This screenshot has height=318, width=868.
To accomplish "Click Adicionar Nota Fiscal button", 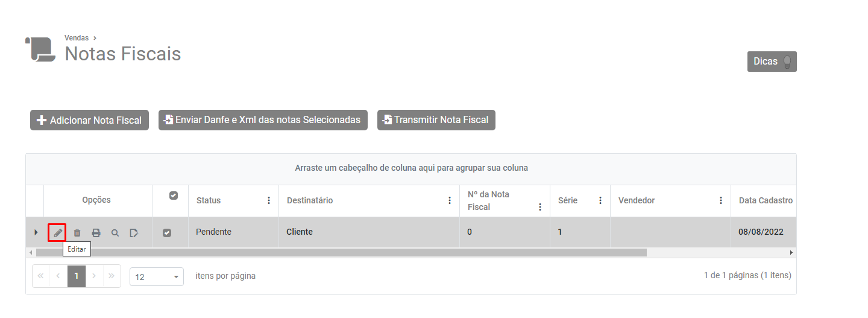I will [89, 120].
